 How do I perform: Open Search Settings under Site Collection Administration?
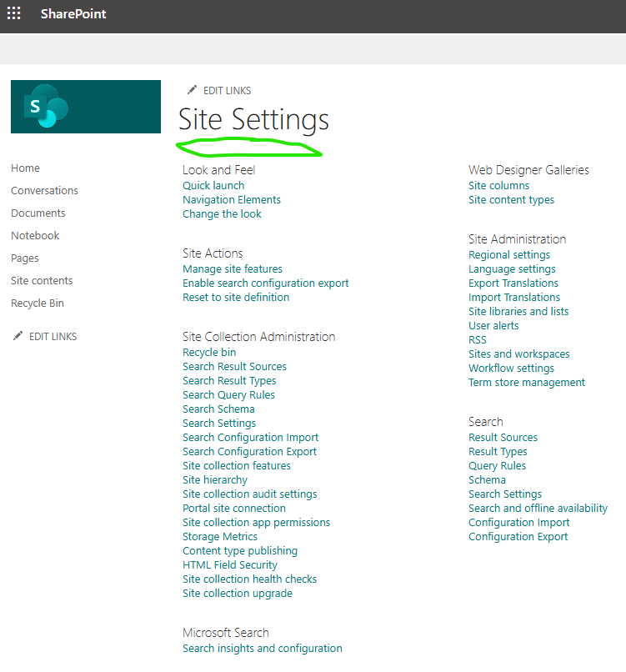(x=219, y=423)
